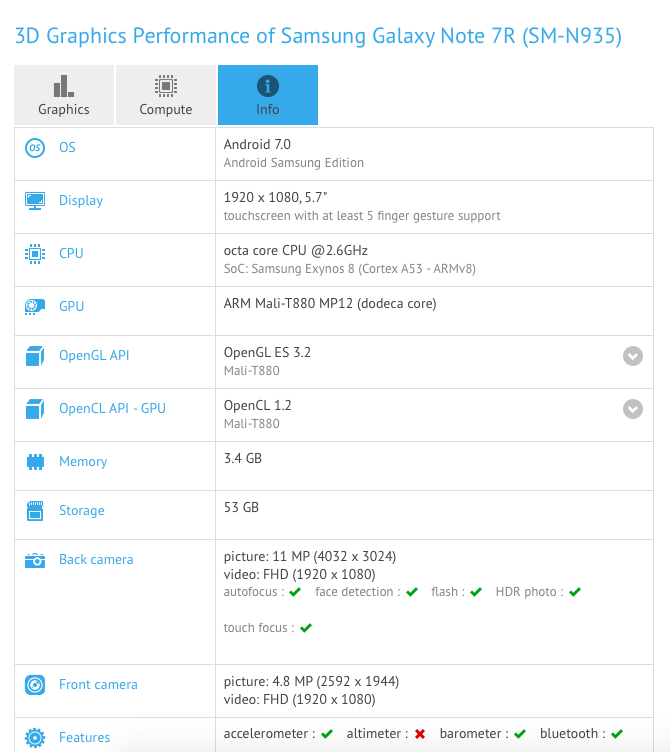Screen dimensions: 670x752
Task: Click the bar chart icon on Graphics tab
Action: 64,86
